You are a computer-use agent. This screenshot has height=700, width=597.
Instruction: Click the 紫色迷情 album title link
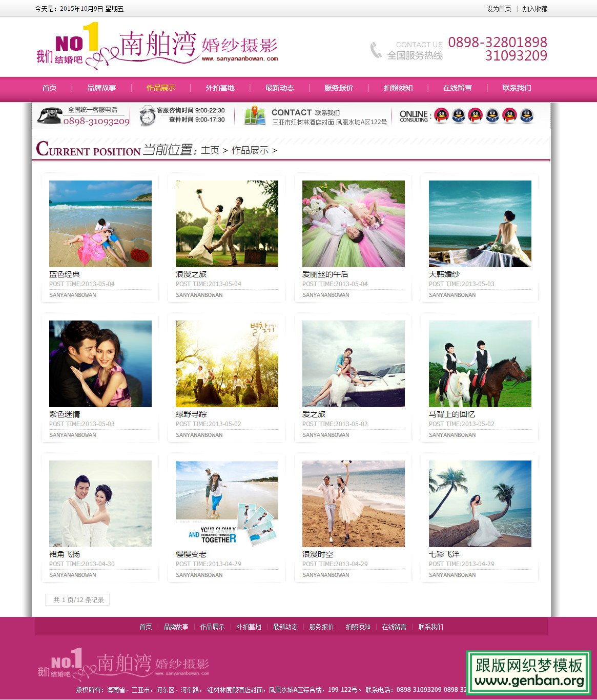[65, 414]
